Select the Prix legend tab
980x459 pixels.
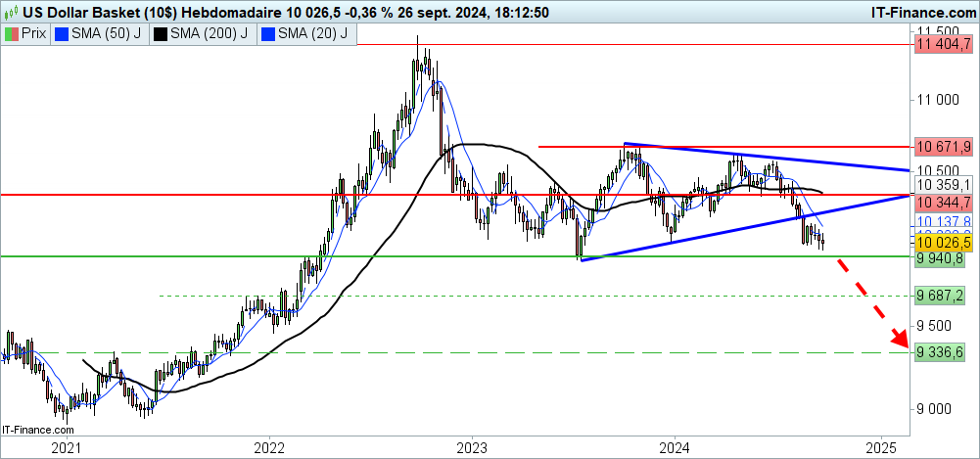pos(26,34)
